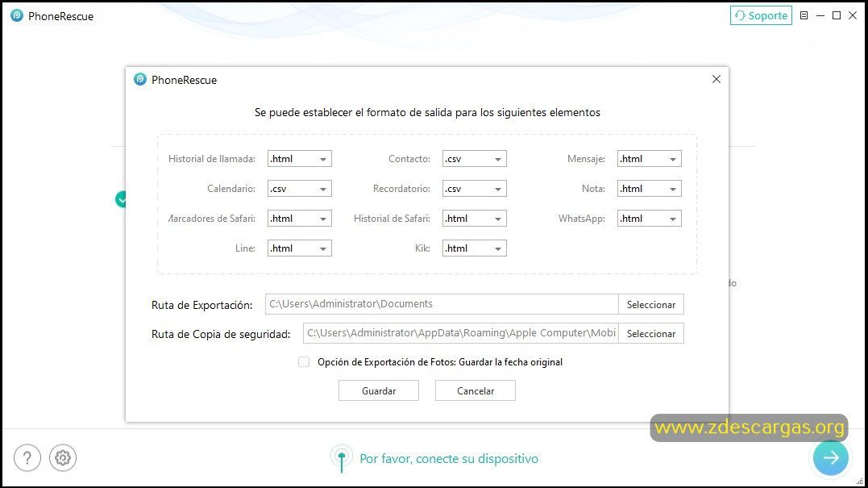
Task: Click the Cancelar button
Action: pos(475,390)
